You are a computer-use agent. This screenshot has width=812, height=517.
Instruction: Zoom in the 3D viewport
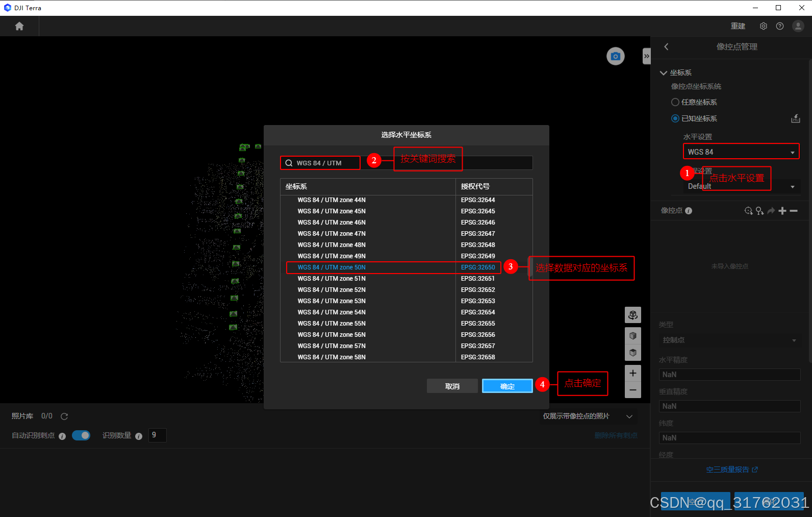coord(633,373)
